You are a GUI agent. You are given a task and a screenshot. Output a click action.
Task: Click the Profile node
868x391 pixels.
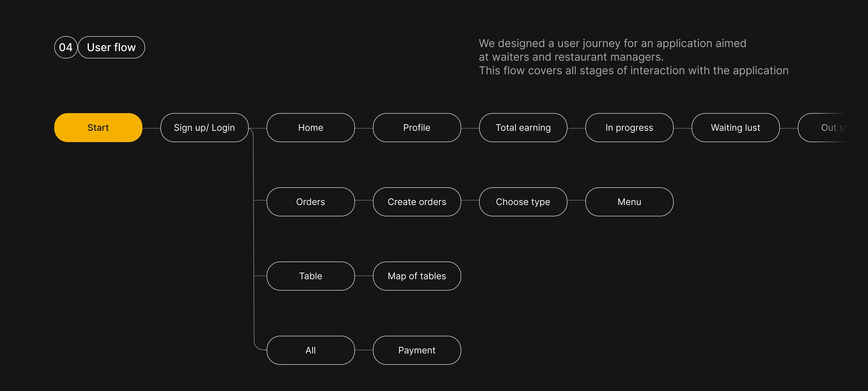[417, 128]
